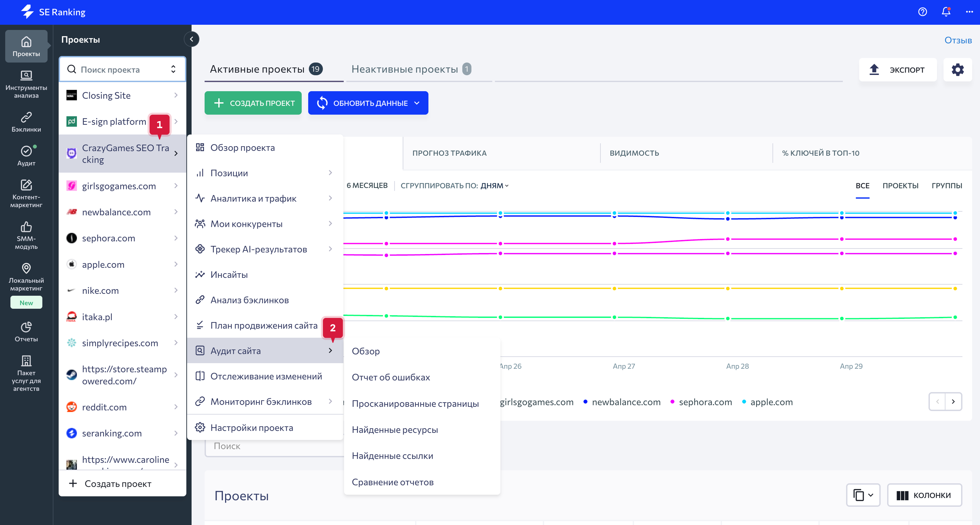Select girlsgogames.com project
The width and height of the screenshot is (980, 525).
(x=122, y=186)
